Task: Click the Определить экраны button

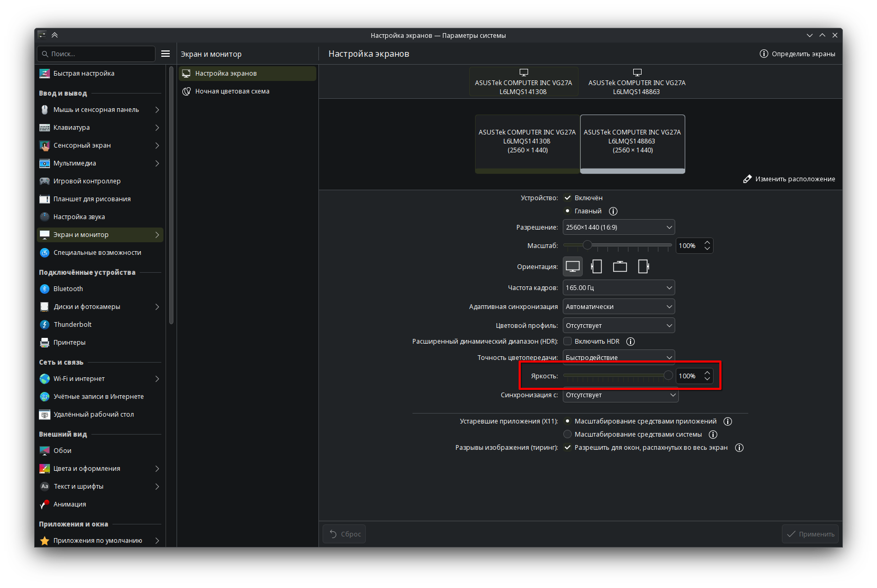Action: (797, 54)
